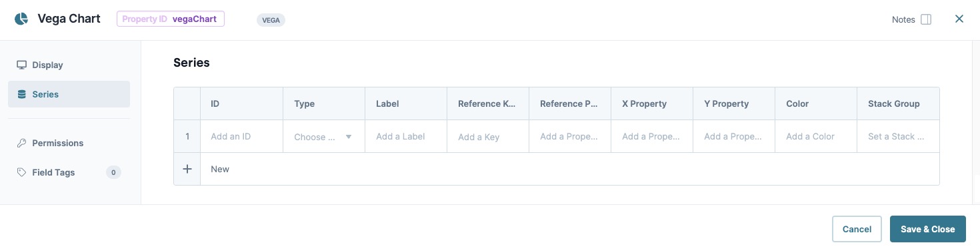Open the Field Tags section
Image resolution: width=980 pixels, height=251 pixels.
[x=69, y=172]
